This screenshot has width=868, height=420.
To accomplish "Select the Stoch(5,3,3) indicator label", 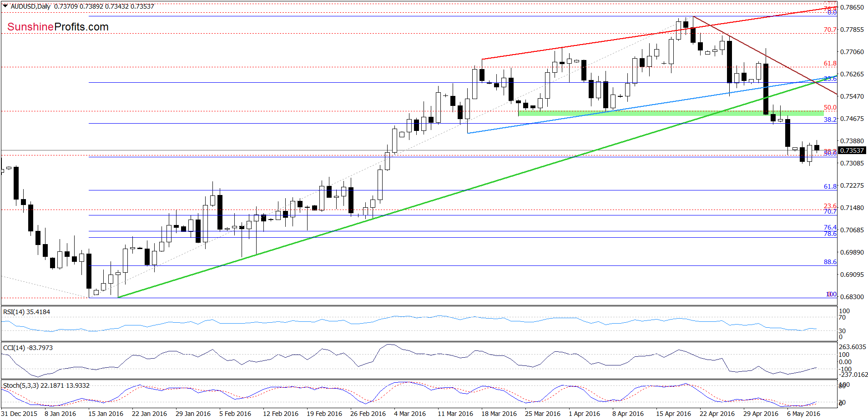I will pyautogui.click(x=46, y=385).
